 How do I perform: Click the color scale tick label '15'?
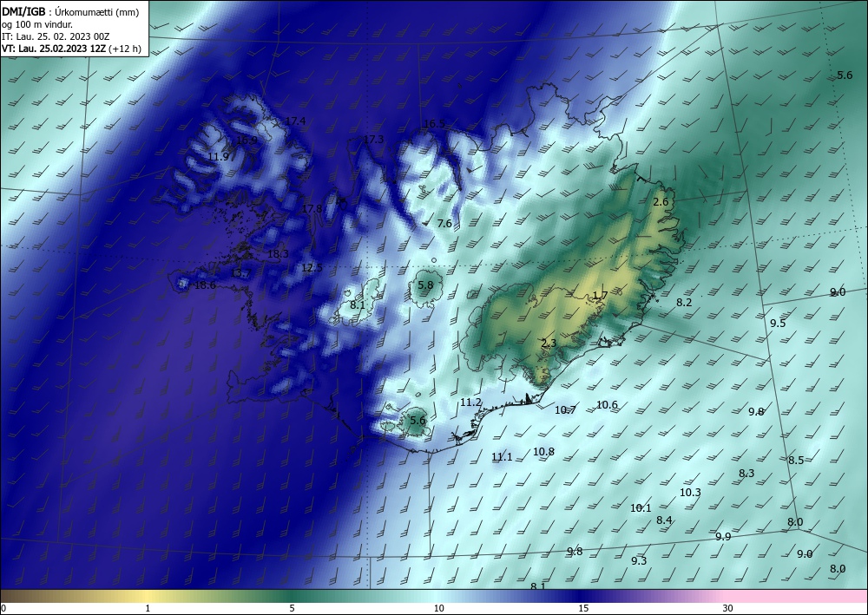pos(583,608)
